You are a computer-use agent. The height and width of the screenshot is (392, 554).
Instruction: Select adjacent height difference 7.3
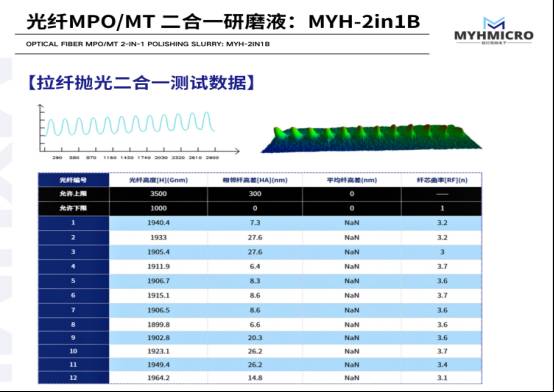click(x=255, y=223)
